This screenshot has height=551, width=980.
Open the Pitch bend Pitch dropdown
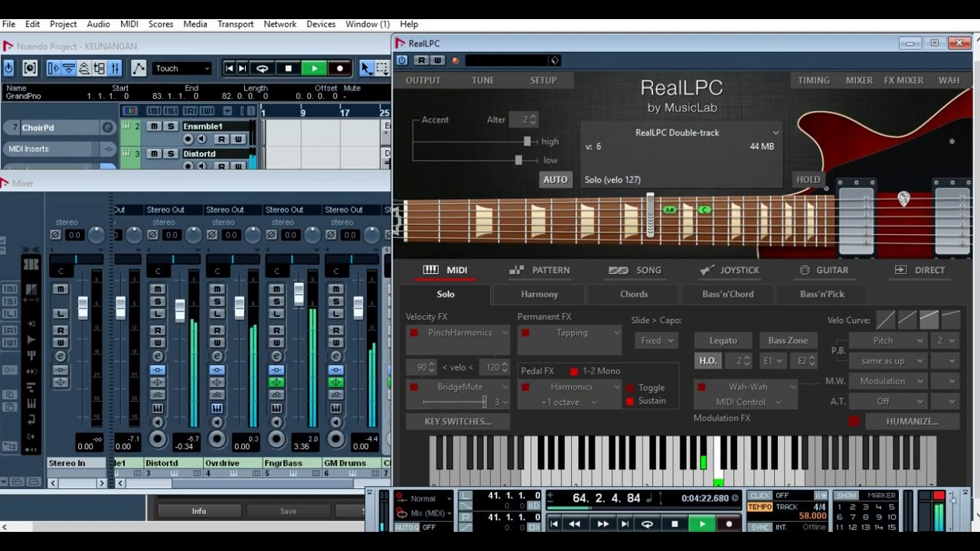click(x=889, y=341)
